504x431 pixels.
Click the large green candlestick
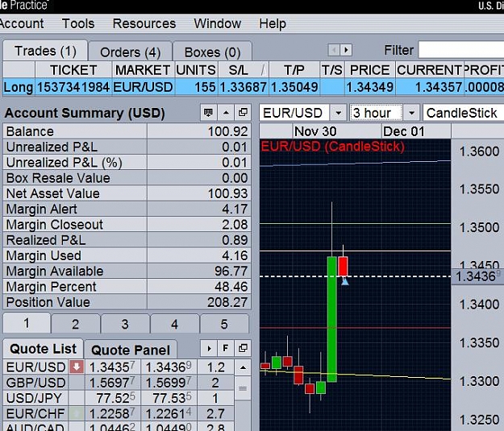[331, 319]
